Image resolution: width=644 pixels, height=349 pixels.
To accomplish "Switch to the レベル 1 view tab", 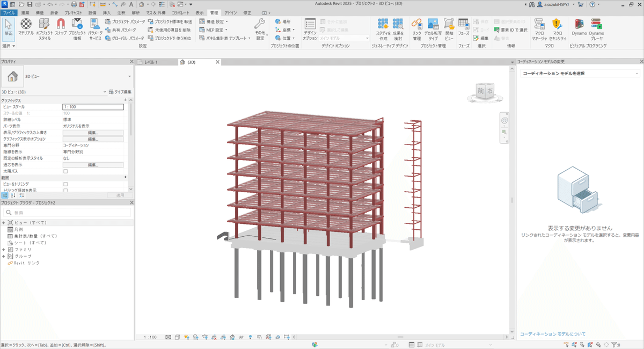I will 151,62.
